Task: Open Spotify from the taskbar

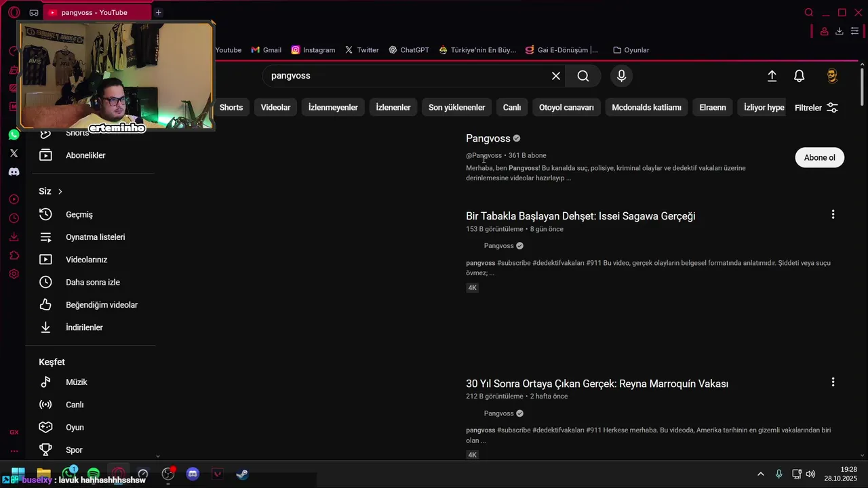Action: click(94, 474)
